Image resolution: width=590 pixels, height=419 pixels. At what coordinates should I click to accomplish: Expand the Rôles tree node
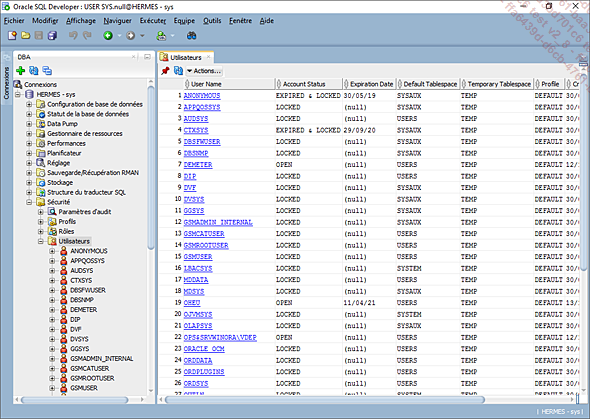point(41,231)
